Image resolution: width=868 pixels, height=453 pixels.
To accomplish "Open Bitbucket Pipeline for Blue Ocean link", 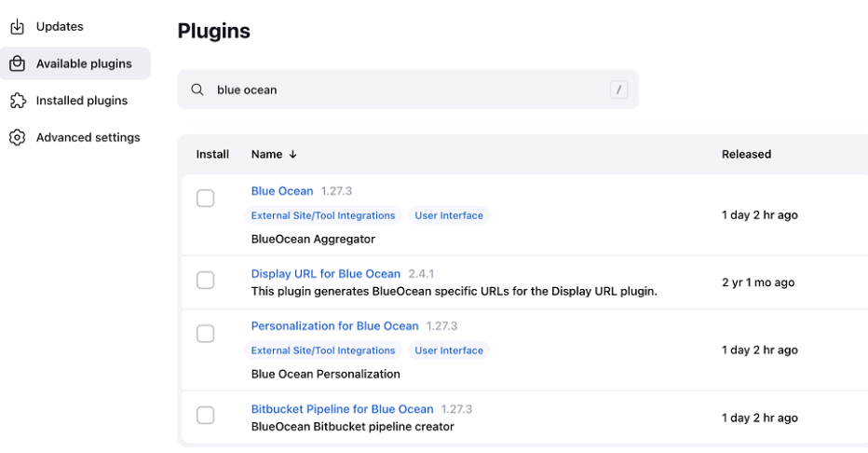I will coord(342,409).
